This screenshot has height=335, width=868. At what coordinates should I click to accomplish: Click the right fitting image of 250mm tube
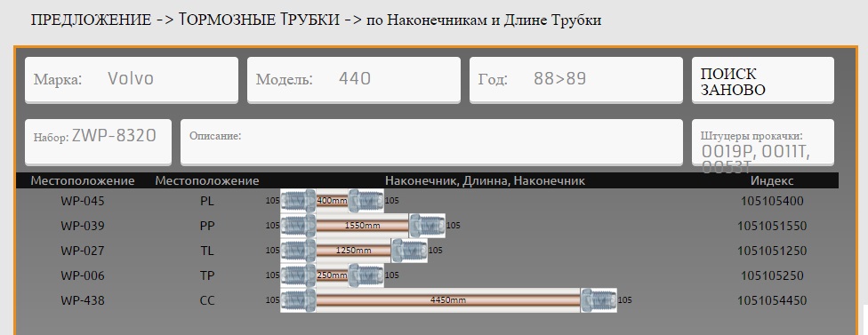pos(366,275)
